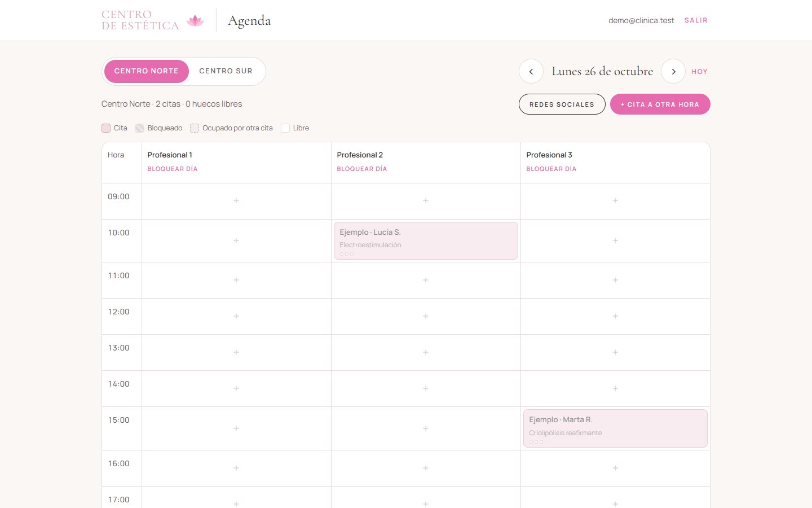Click the lotus flower logo
Image resolution: width=812 pixels, height=508 pixels.
pyautogui.click(x=195, y=21)
